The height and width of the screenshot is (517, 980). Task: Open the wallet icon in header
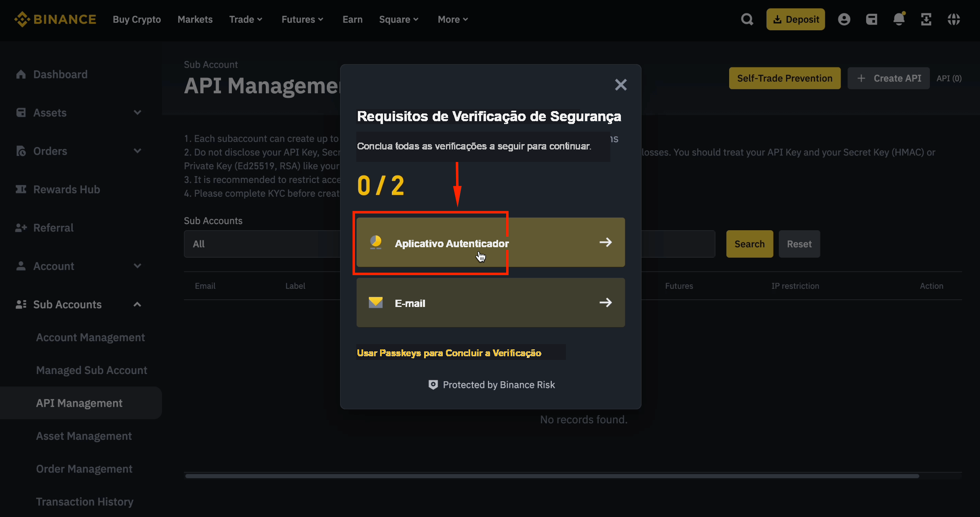(x=871, y=19)
